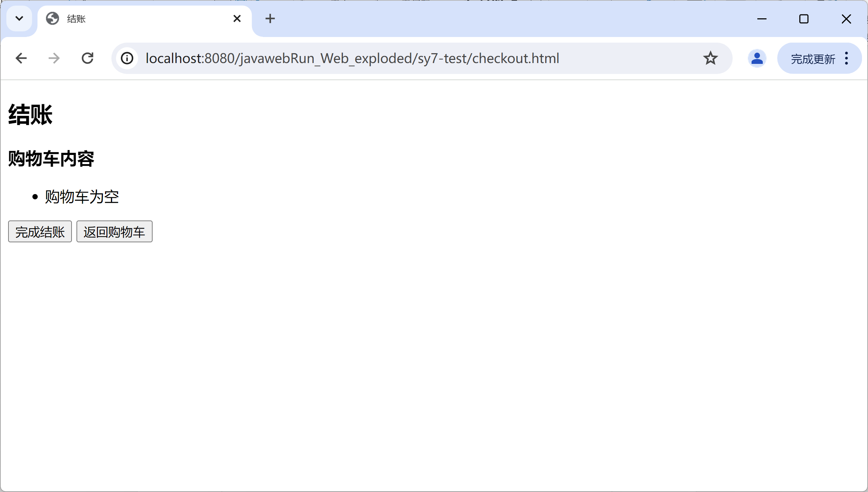
Task: Click the forward navigation arrow
Action: click(x=54, y=58)
